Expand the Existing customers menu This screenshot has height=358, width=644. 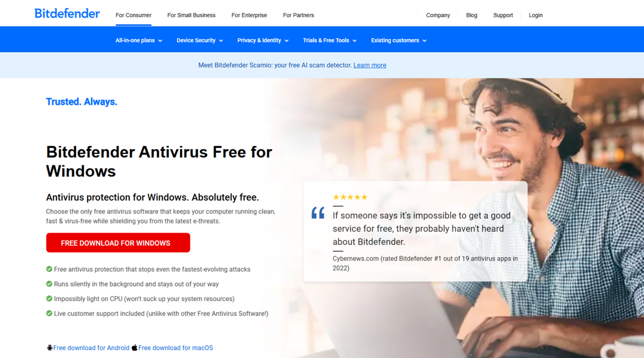[399, 40]
